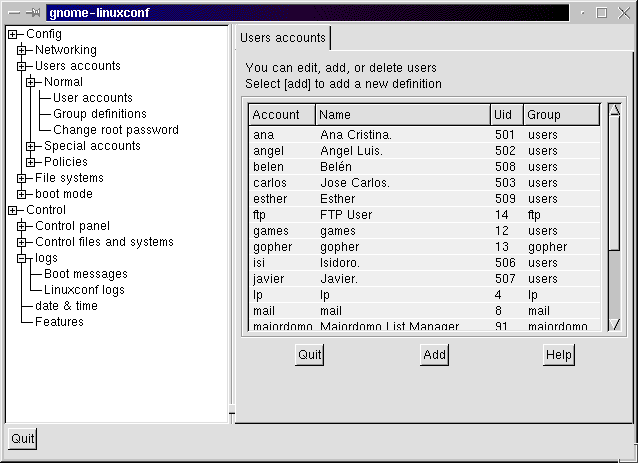This screenshot has height=463, width=638.
Task: Sort by the Account column header
Action: point(281,115)
